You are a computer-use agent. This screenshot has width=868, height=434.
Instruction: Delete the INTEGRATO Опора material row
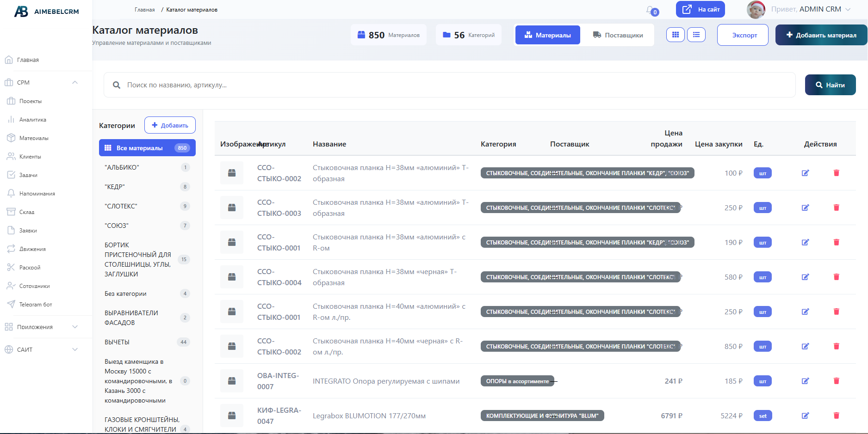click(x=836, y=381)
